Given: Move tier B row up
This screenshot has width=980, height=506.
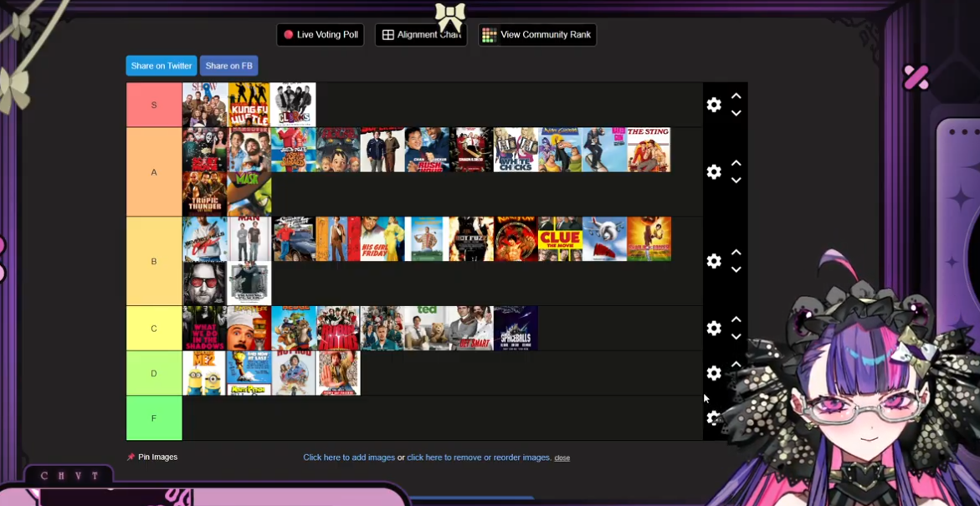Looking at the screenshot, I should pos(736,253).
